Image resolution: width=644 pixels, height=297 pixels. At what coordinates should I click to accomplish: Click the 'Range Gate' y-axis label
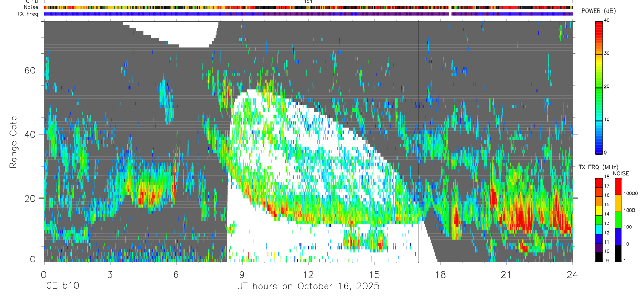click(x=14, y=142)
